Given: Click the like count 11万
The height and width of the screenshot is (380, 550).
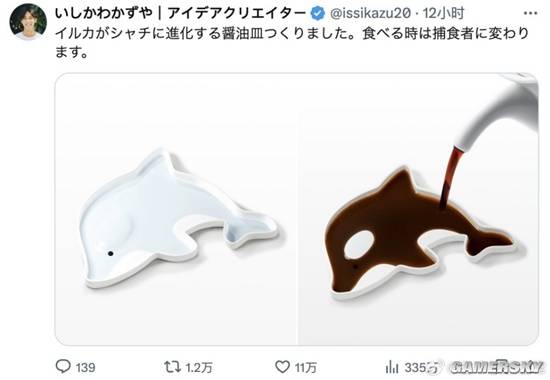Looking at the screenshot, I should 306,367.
